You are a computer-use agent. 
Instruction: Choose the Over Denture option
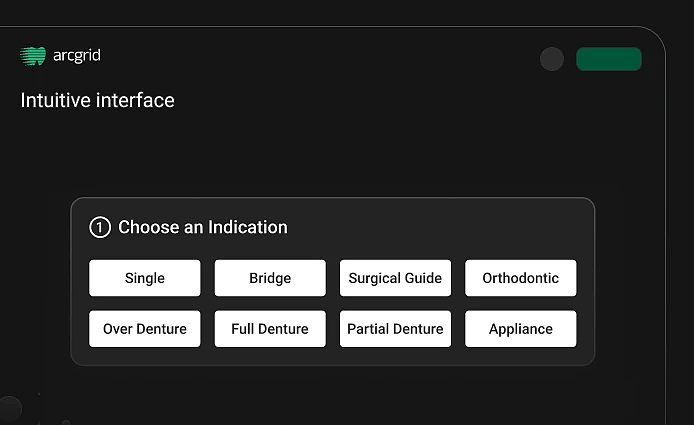click(145, 329)
